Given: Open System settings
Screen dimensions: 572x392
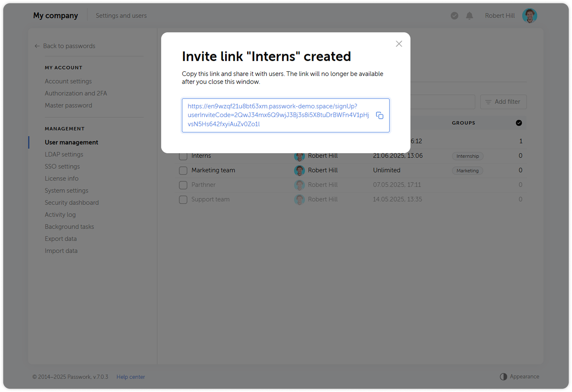Looking at the screenshot, I should click(x=67, y=190).
